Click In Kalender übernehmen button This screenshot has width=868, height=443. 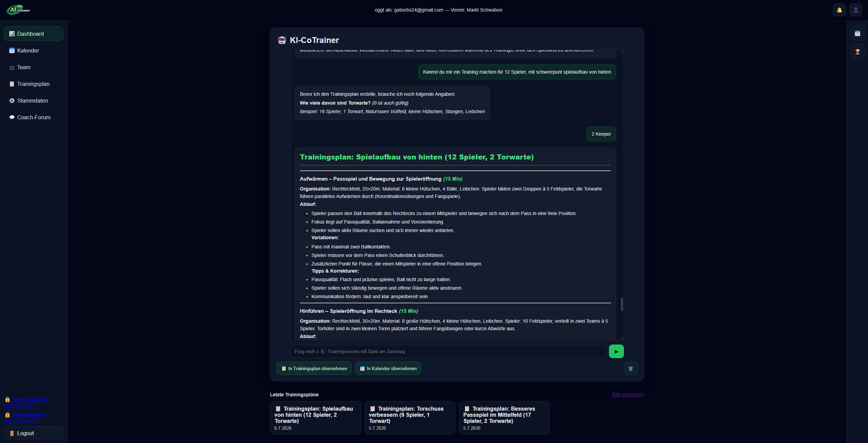click(x=388, y=368)
